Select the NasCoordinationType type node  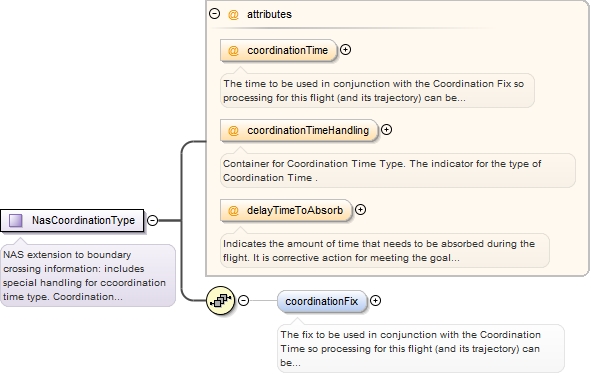(x=72, y=220)
